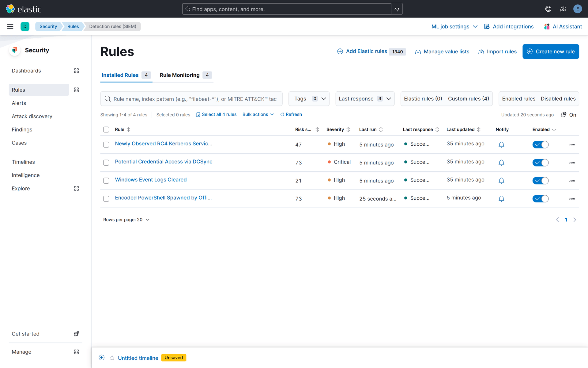Open Explore submenu grid icon
588x368 pixels.
pyautogui.click(x=76, y=189)
